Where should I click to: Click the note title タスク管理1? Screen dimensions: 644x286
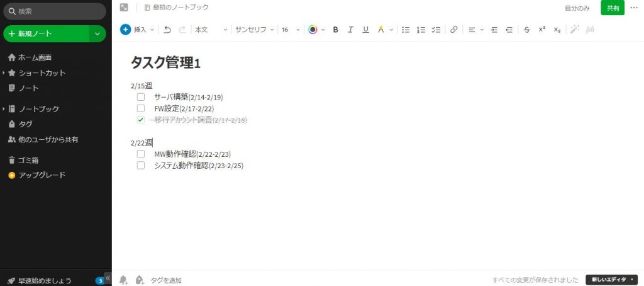coord(165,63)
